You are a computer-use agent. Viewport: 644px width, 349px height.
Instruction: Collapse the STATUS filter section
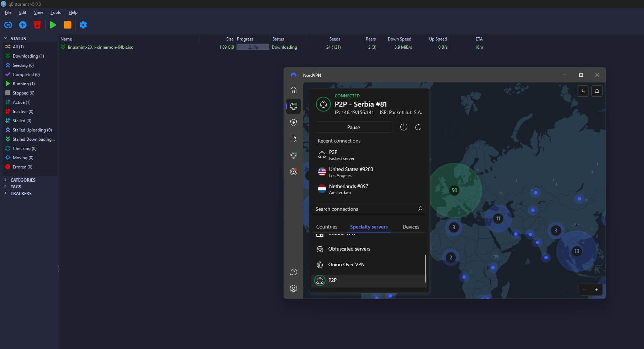click(5, 38)
